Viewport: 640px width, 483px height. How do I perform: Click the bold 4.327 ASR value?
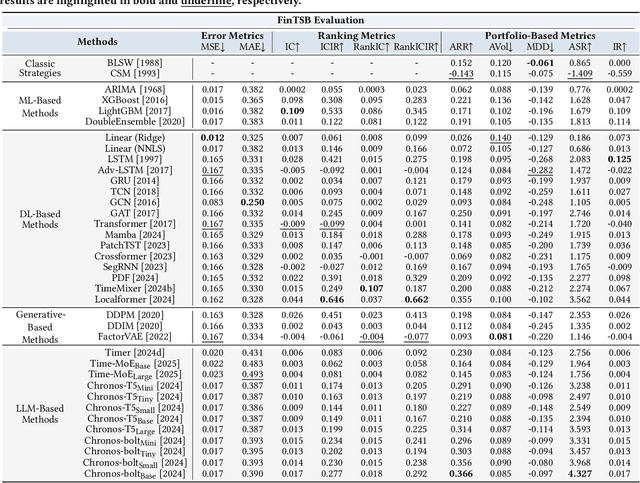(578, 474)
